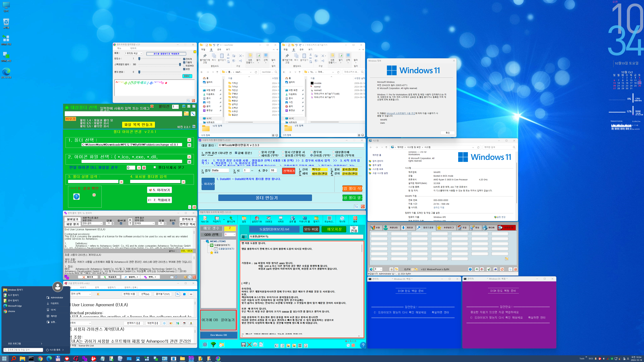Screen dimensions: 644x362
Task: Click the blue help question icon in memo helper
Action: (x=363, y=345)
